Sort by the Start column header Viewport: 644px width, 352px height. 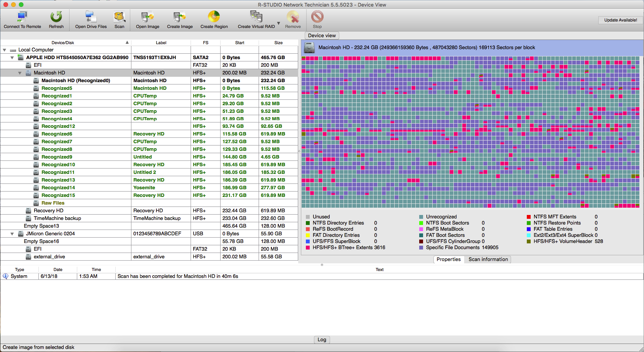pyautogui.click(x=240, y=43)
